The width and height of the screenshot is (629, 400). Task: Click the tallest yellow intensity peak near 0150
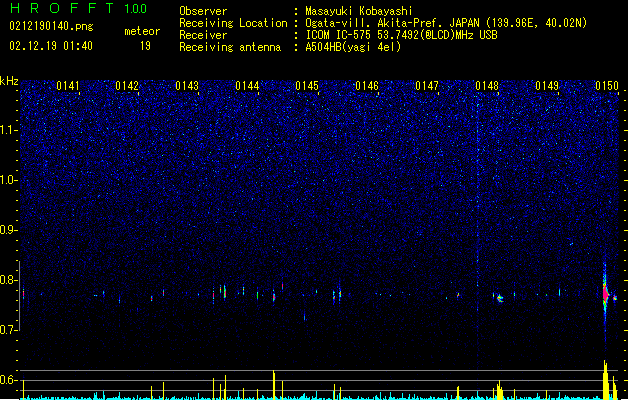(605, 380)
